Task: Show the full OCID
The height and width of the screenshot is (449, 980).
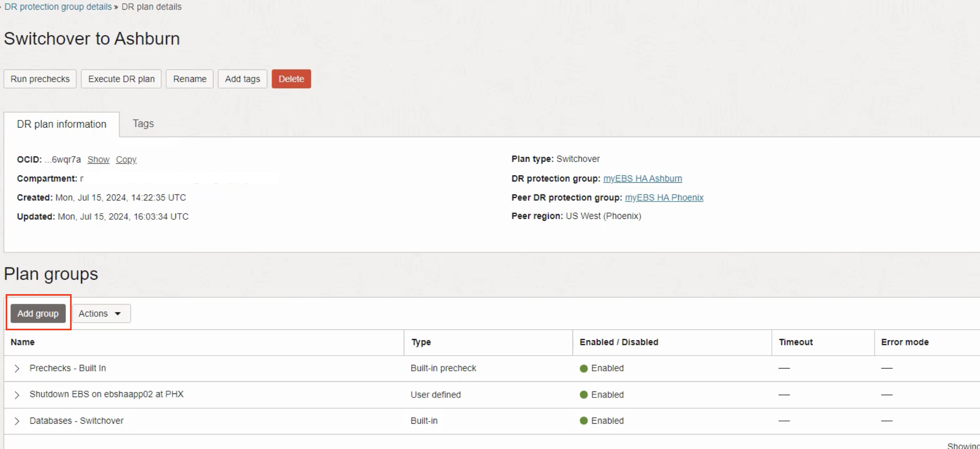Action: coord(98,159)
